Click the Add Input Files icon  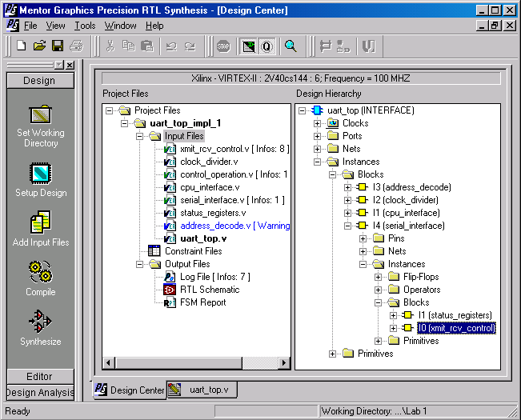(x=41, y=222)
